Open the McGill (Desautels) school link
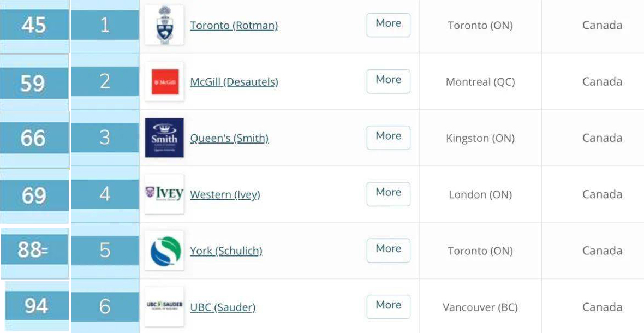This screenshot has width=644, height=333. click(234, 82)
